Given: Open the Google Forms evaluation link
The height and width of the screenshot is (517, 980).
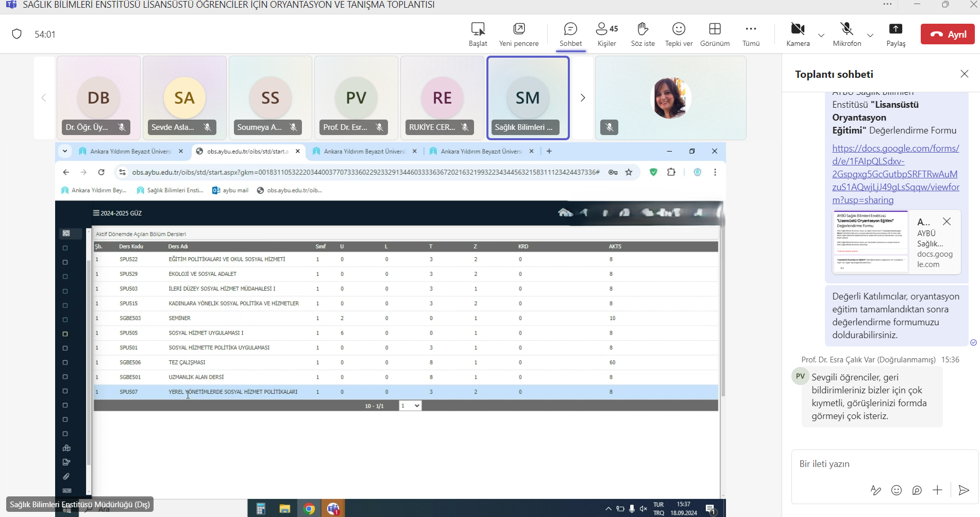Looking at the screenshot, I should point(895,174).
